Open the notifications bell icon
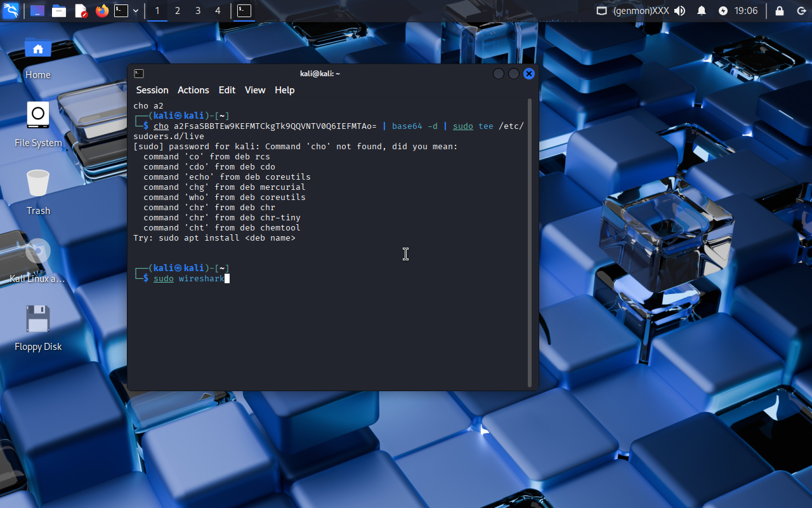The height and width of the screenshot is (508, 812). (702, 11)
